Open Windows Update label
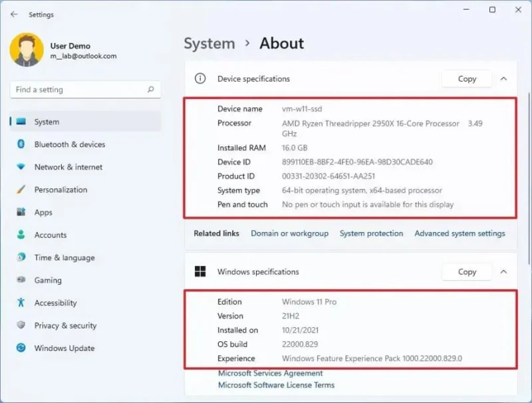Viewport: 532px width, 403px height. coord(65,348)
